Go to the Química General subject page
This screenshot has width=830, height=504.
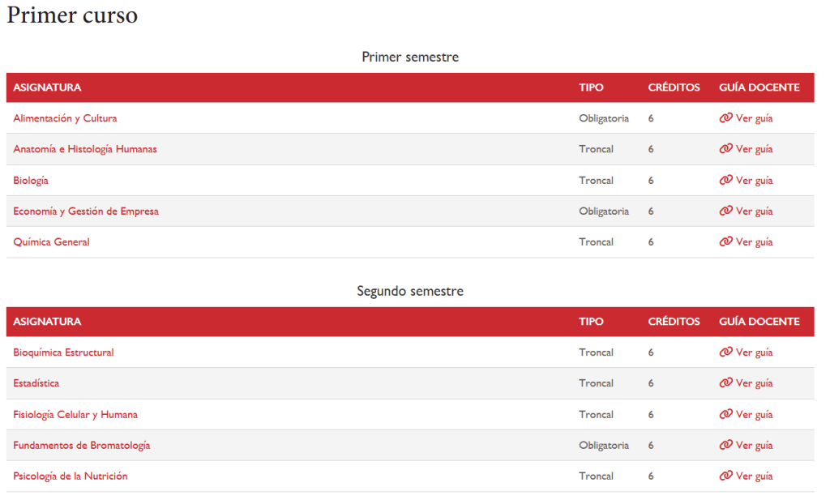[51, 242]
